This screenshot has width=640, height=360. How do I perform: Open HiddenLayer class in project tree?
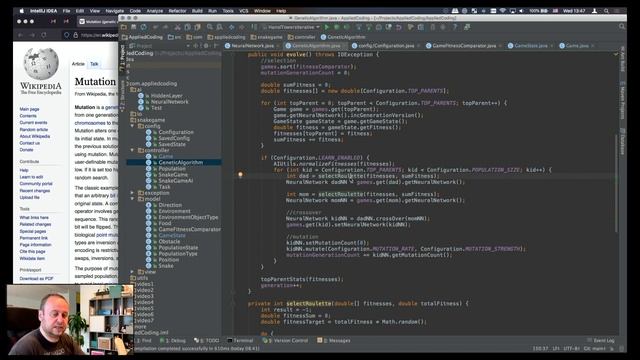pyautogui.click(x=167, y=96)
